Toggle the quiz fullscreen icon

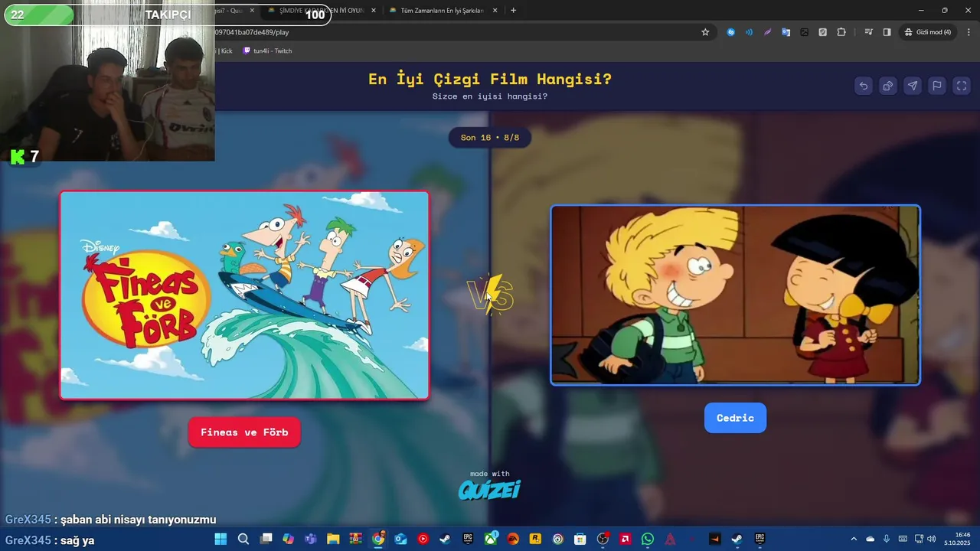[x=962, y=86]
